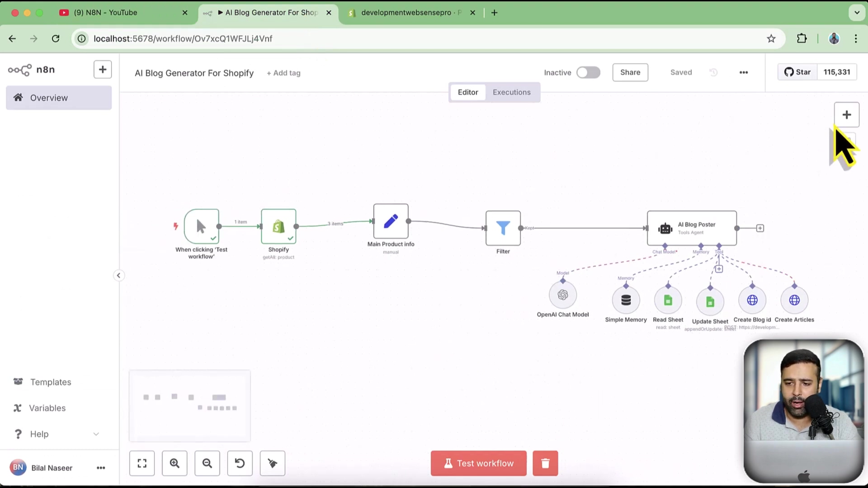Toggle the Inactive workflow switch

pyautogui.click(x=588, y=72)
